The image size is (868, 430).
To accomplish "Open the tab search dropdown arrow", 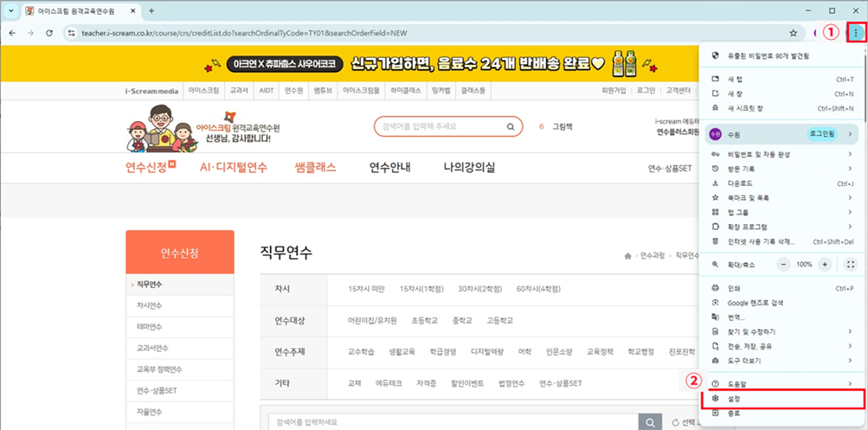I will pos(11,10).
